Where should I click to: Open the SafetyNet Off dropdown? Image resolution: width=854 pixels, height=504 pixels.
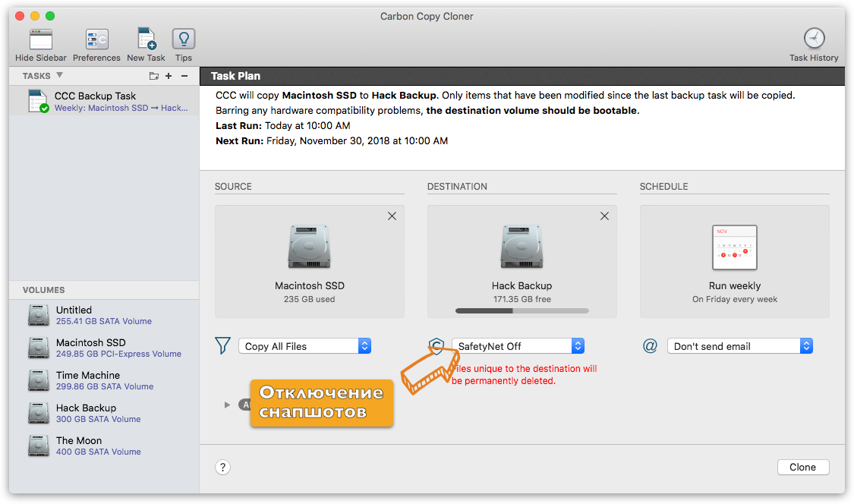[518, 346]
